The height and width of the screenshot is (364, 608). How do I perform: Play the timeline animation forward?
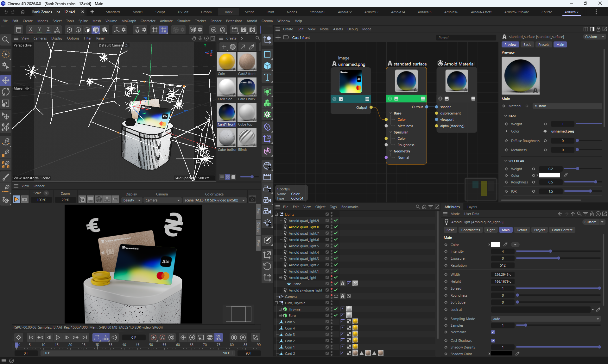[x=58, y=337]
